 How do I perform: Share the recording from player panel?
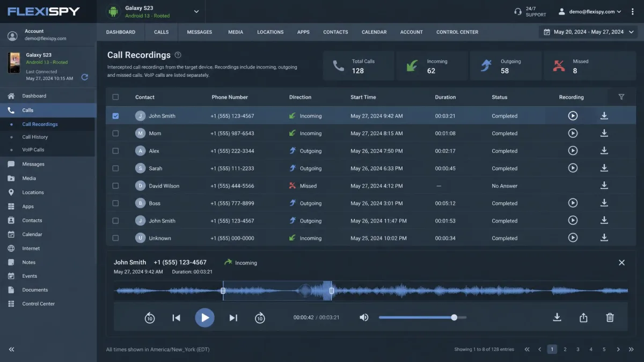pyautogui.click(x=583, y=317)
